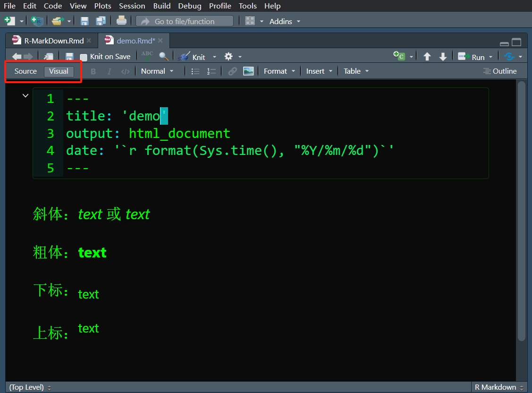
Task: Focus the Go to file/function field
Action: click(x=185, y=21)
